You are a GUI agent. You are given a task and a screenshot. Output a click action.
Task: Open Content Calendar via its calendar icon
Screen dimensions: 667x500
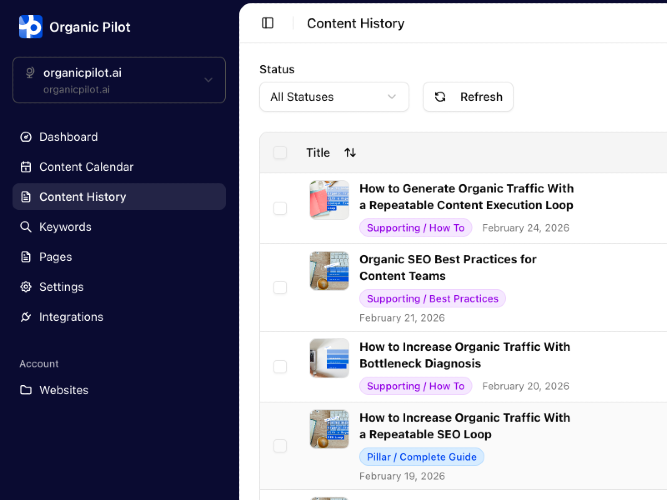[26, 167]
